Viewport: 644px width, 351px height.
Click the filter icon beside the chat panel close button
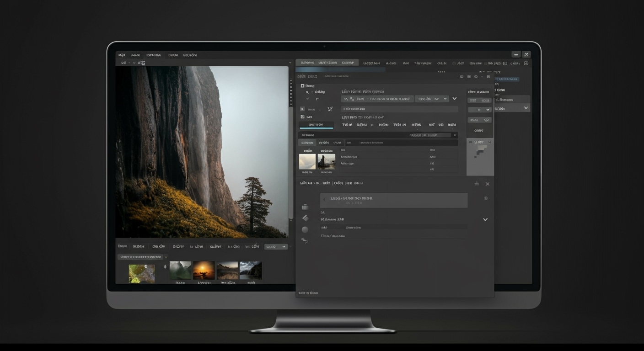tap(476, 184)
